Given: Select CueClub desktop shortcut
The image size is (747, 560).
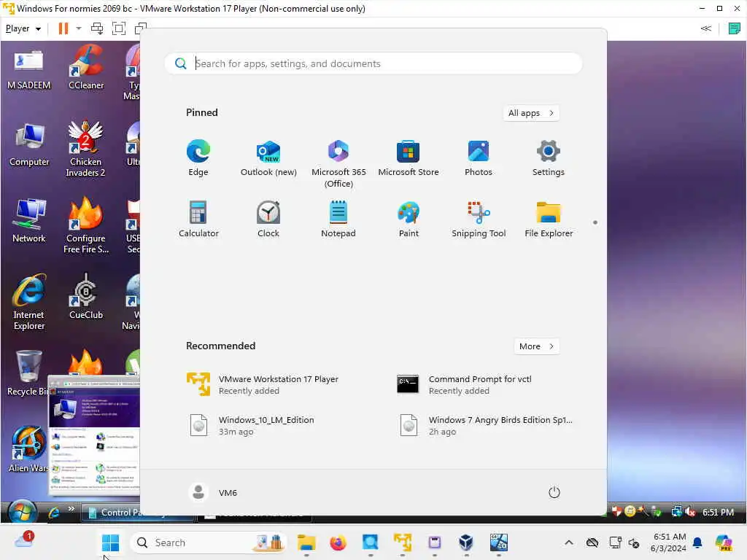Looking at the screenshot, I should point(86,296).
